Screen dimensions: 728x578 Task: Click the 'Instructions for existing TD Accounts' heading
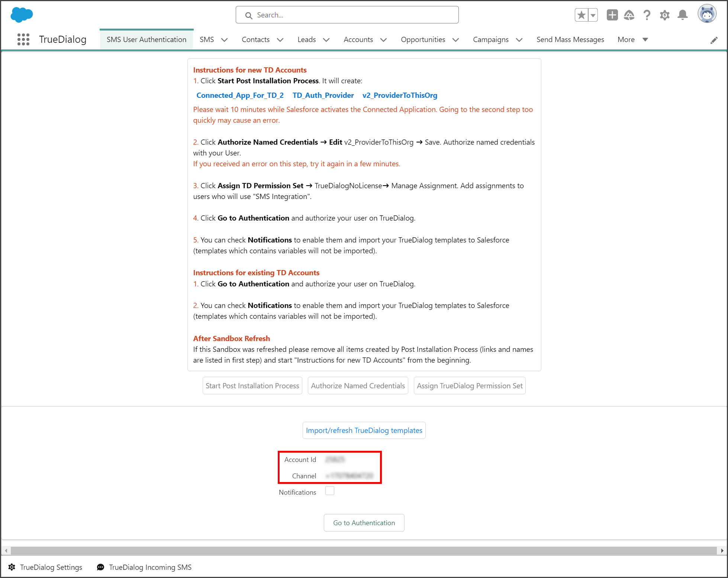[x=256, y=273]
